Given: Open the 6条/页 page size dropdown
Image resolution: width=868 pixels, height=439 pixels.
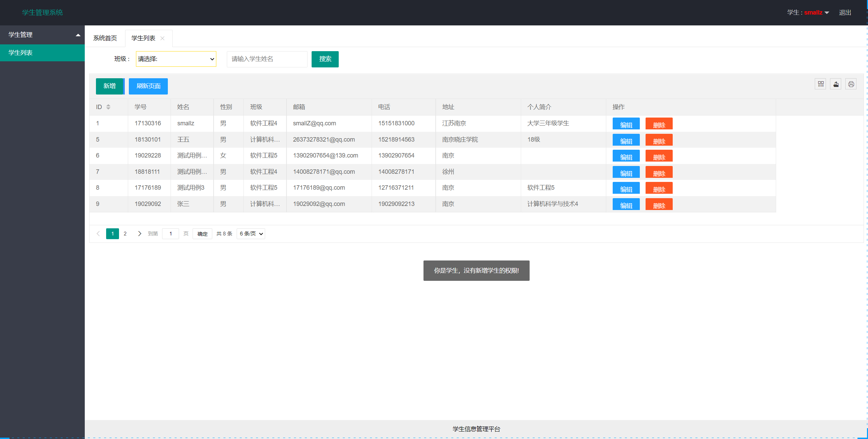Looking at the screenshot, I should [251, 233].
